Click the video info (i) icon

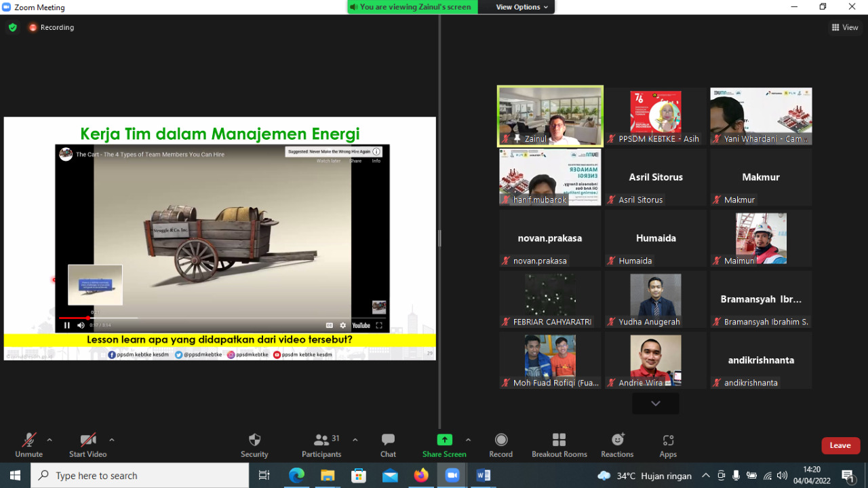376,152
